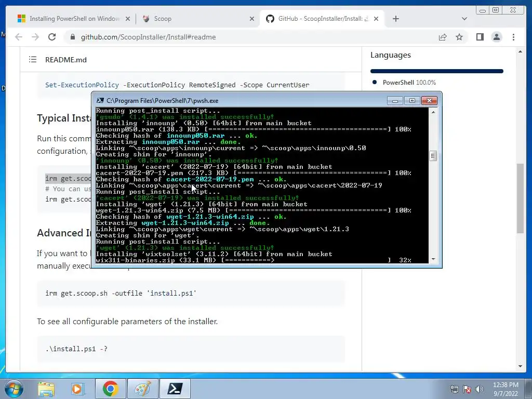The height and width of the screenshot is (399, 532).
Task: Close the pwsh.exe console window
Action: pos(429,100)
